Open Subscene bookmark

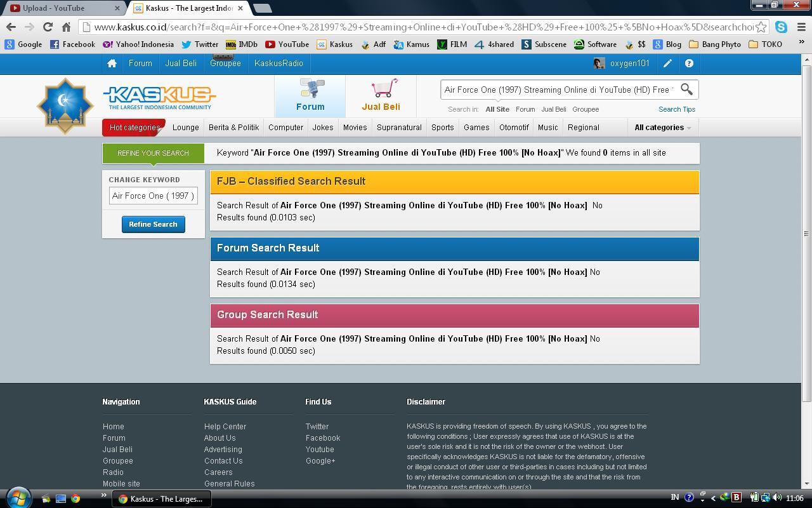[544, 44]
